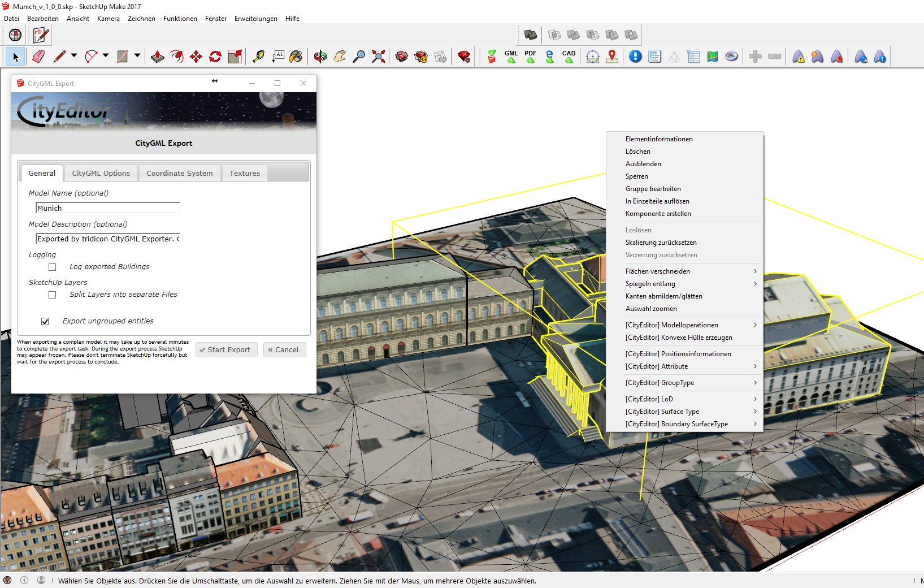Activate the Line pencil tool

[59, 57]
